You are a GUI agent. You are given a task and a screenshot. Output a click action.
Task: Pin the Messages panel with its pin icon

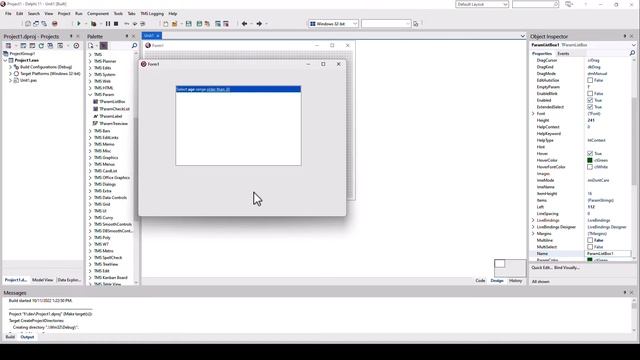pyautogui.click(x=624, y=293)
